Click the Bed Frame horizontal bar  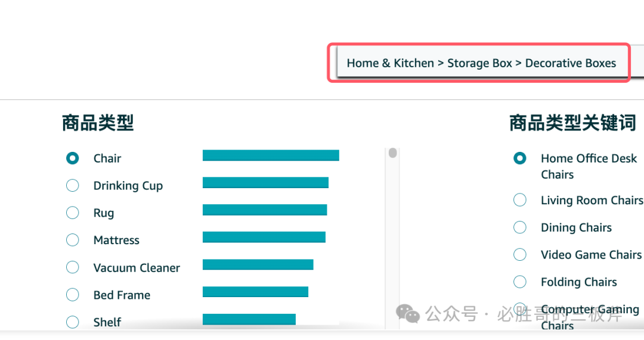(x=255, y=292)
